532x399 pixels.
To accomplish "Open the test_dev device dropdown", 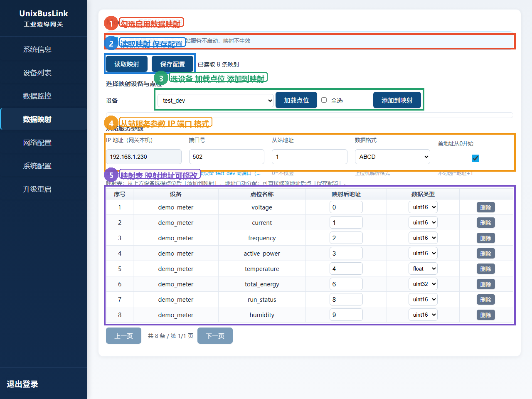I will [216, 100].
